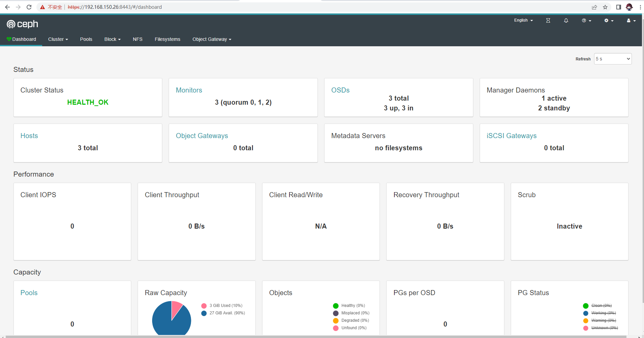The image size is (644, 338).
Task: Open the dashboard settings gear menu
Action: coord(609,21)
